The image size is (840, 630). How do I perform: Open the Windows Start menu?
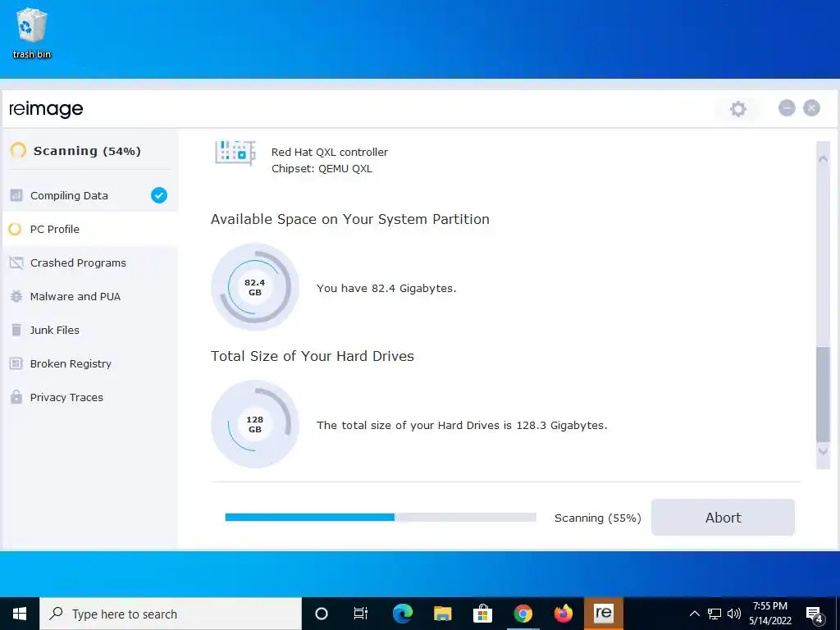click(20, 614)
